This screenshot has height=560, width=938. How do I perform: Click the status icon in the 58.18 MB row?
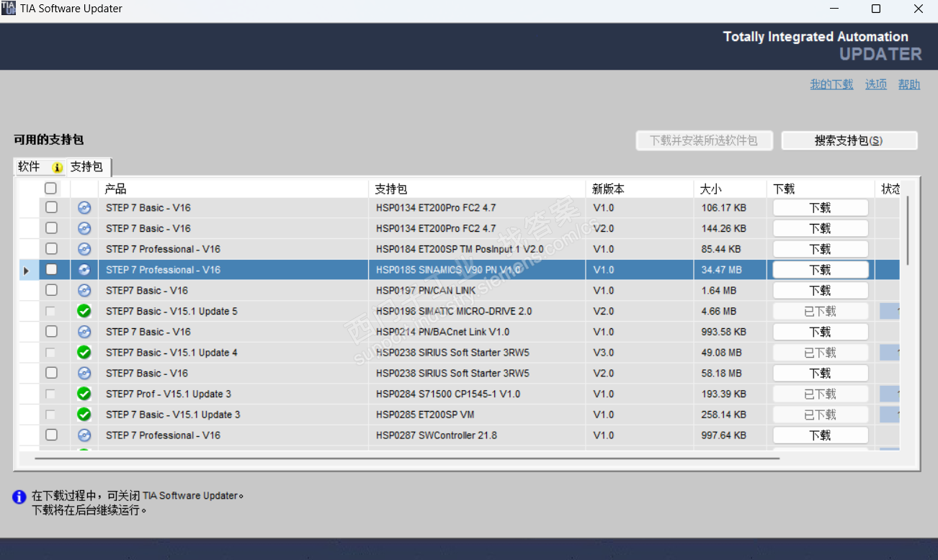click(x=84, y=374)
